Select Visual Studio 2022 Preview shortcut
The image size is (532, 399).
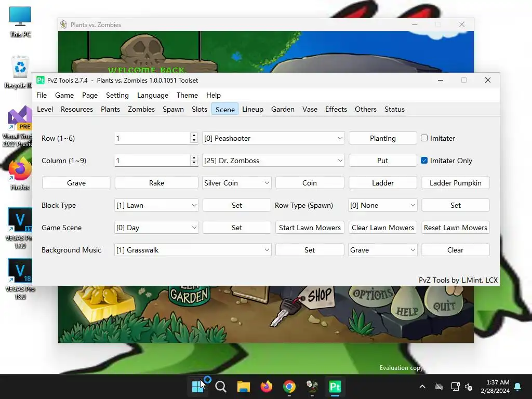19,126
